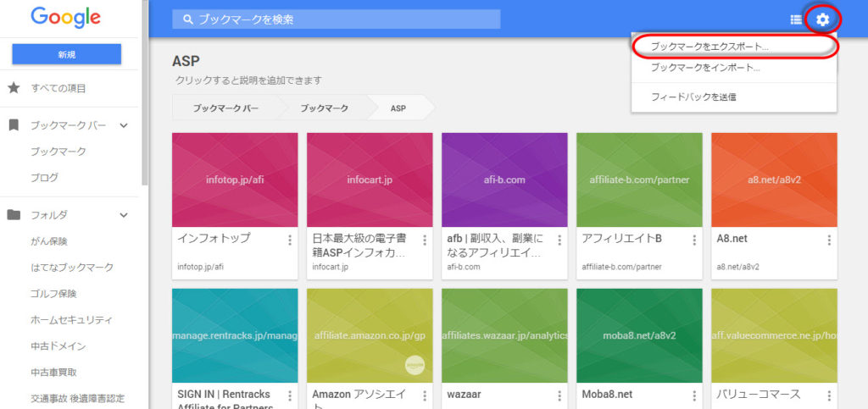Click the ASP folder heading
Viewport: 868px width, 409px height.
pyautogui.click(x=186, y=61)
